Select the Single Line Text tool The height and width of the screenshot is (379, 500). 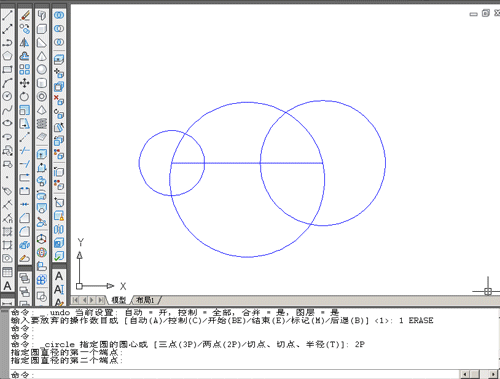59,289
